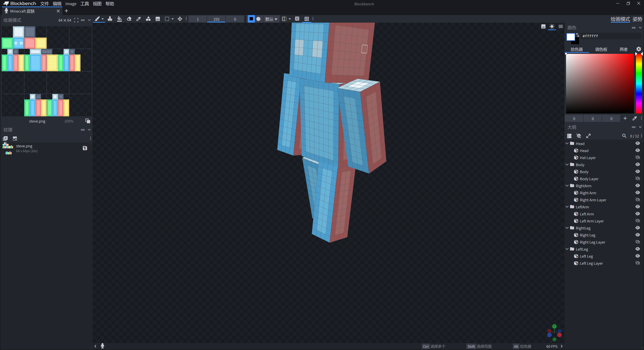Click the brush opacity field showing 255
Image resolution: width=644 pixels, height=350 pixels.
point(216,19)
